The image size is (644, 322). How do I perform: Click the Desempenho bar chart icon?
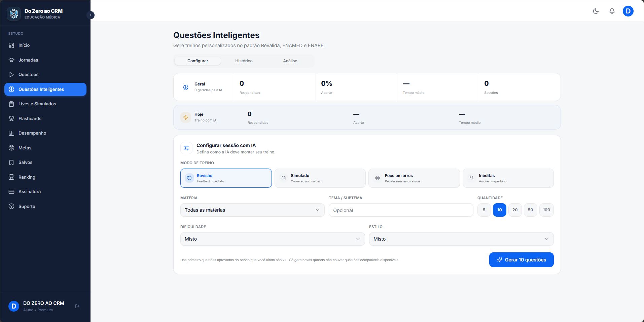pyautogui.click(x=11, y=133)
